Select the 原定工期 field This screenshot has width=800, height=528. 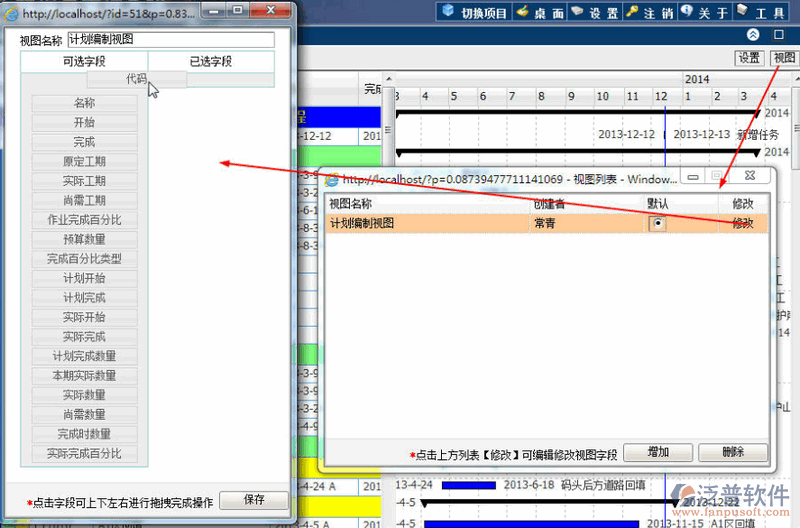click(84, 162)
